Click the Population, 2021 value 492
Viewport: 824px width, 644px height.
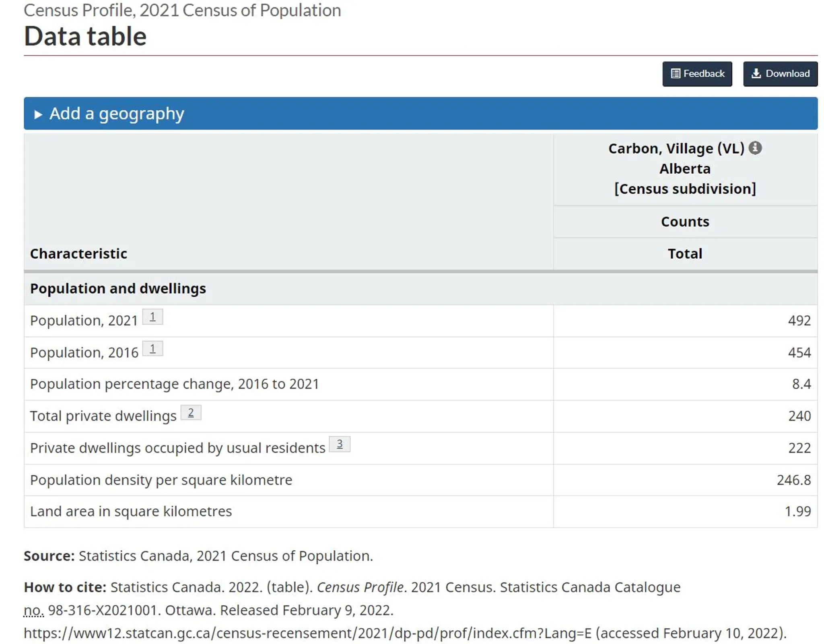tap(799, 321)
